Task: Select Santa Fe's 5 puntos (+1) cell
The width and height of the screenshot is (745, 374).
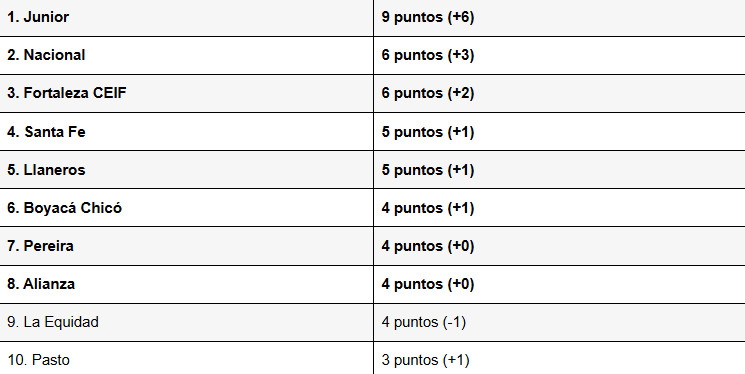Action: click(560, 132)
